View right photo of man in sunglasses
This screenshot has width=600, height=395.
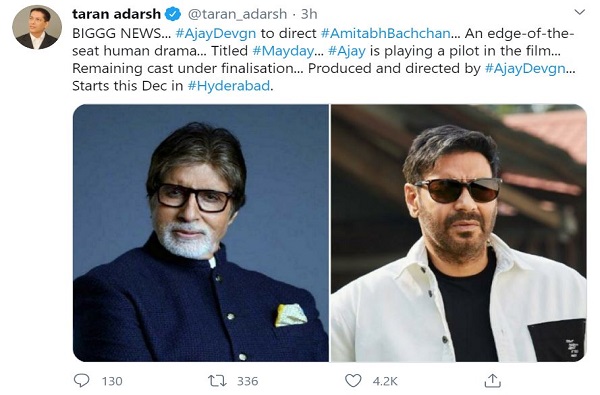(459, 233)
